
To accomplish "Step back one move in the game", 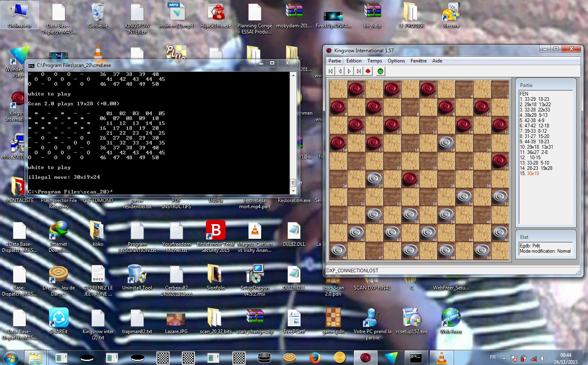I will click(x=340, y=71).
